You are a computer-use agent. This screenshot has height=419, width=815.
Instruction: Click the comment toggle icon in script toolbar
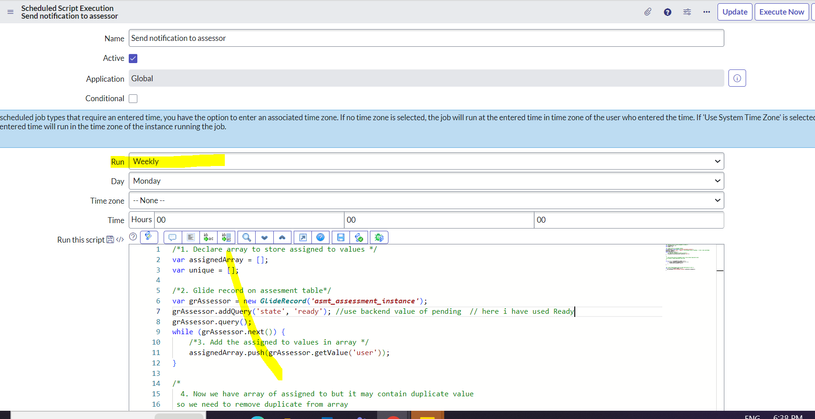(172, 237)
